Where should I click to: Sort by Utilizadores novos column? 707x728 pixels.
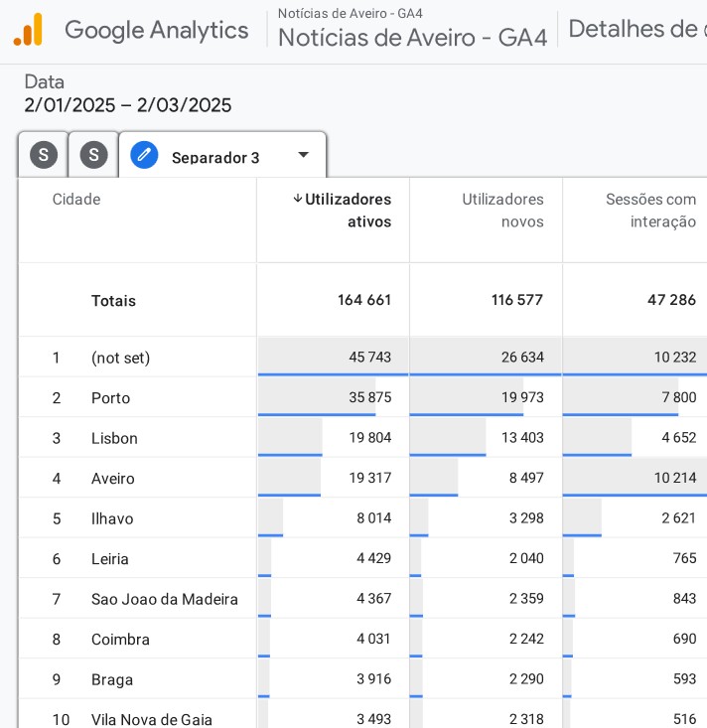pos(502,211)
